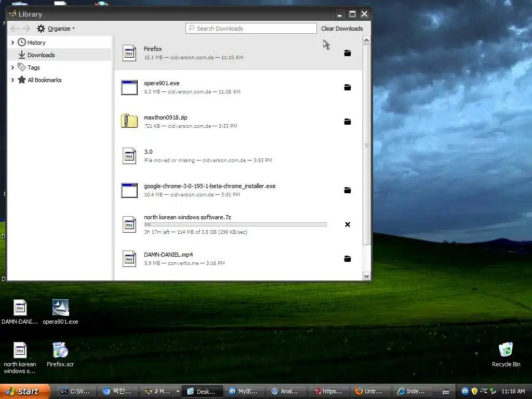Image resolution: width=532 pixels, height=399 pixels.
Task: Expand the History tree node
Action: pos(12,43)
